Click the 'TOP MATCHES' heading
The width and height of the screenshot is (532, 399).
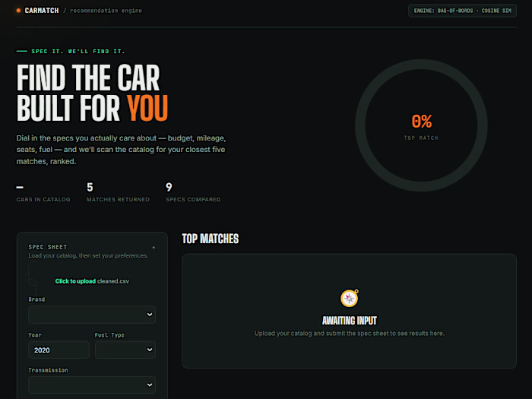[211, 239]
